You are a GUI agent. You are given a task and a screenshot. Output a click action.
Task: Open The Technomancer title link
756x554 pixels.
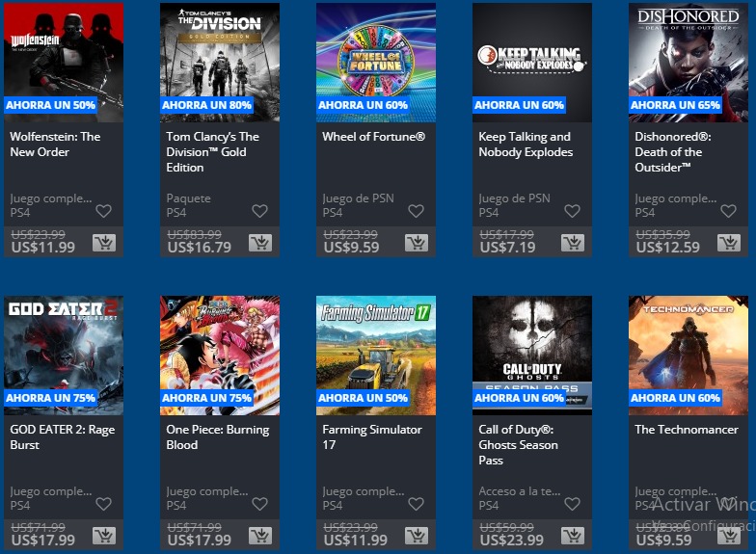[x=687, y=430]
